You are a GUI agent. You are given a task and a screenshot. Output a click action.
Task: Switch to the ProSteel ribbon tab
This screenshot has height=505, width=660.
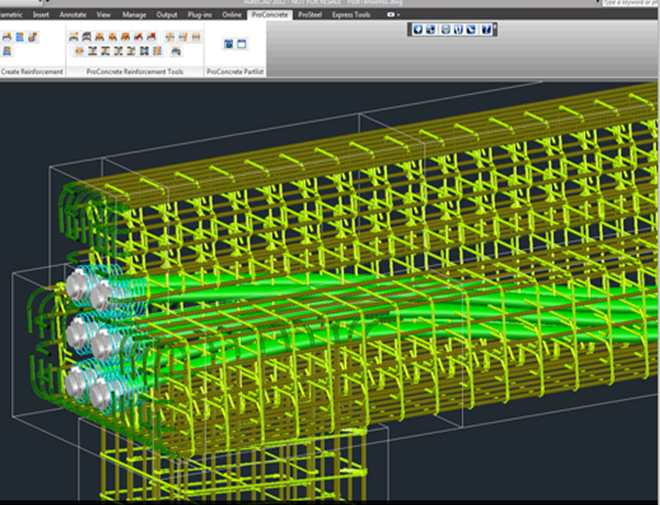pos(310,15)
